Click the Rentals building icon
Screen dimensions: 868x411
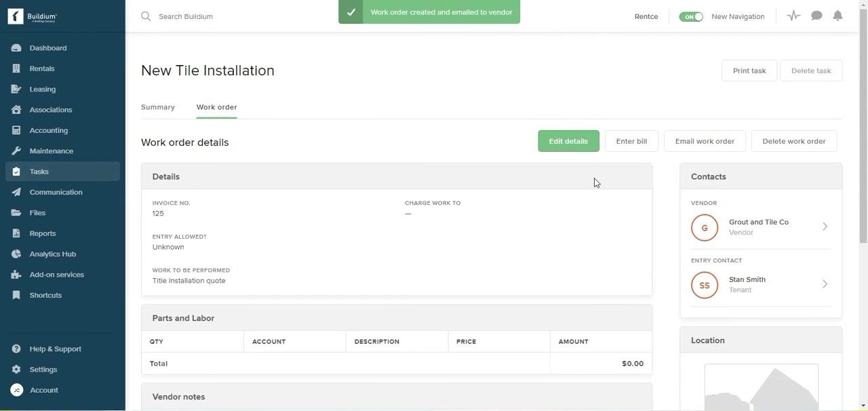16,68
